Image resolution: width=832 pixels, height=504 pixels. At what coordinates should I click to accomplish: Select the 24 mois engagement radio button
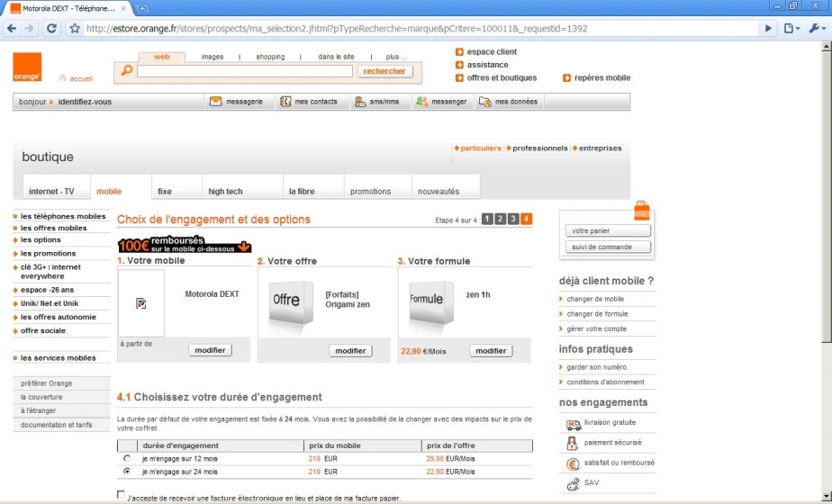point(127,471)
